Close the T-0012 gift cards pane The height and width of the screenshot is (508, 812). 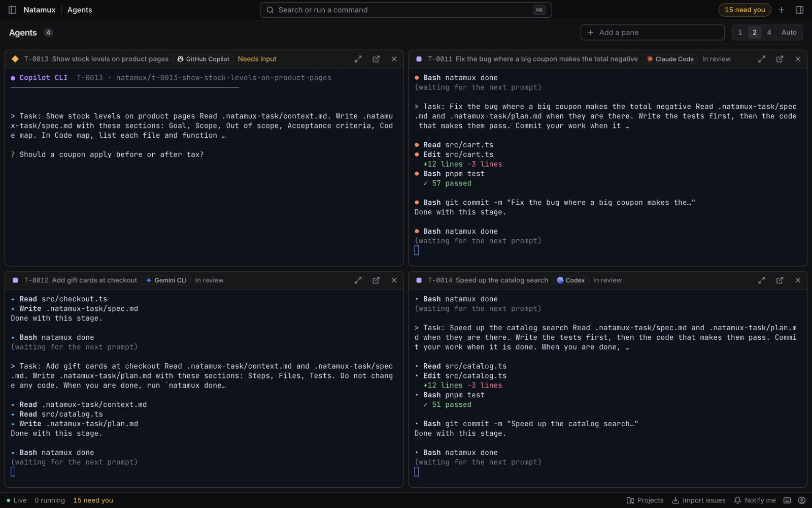(394, 280)
